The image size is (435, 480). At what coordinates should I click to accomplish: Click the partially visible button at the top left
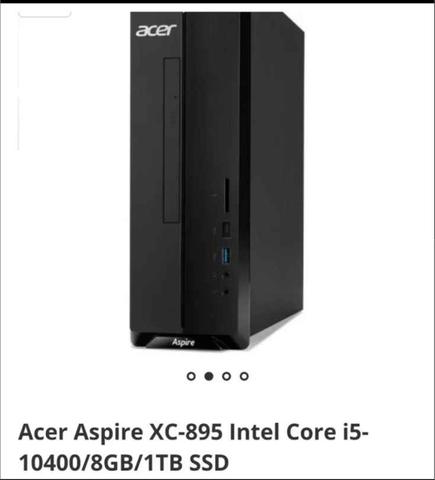[x=45, y=14]
